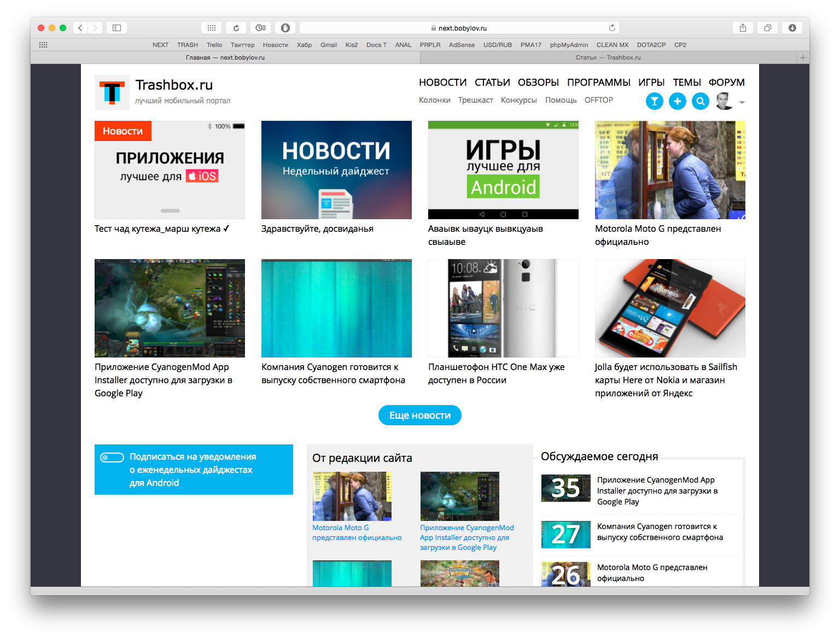The image size is (840, 639).
Task: Open the Trello bookmark
Action: pos(214,45)
